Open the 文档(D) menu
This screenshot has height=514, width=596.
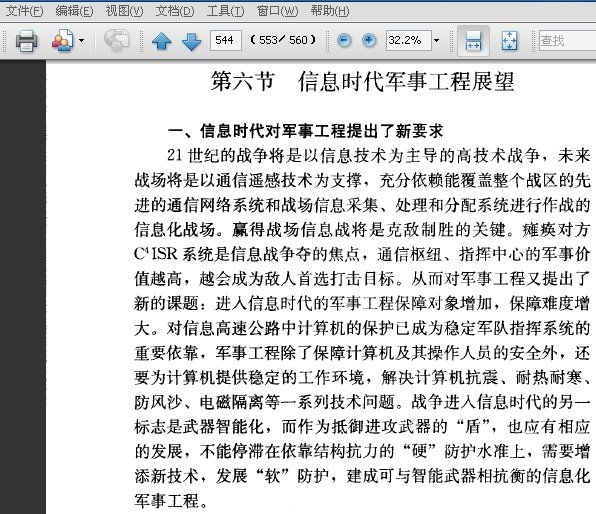[x=174, y=11]
